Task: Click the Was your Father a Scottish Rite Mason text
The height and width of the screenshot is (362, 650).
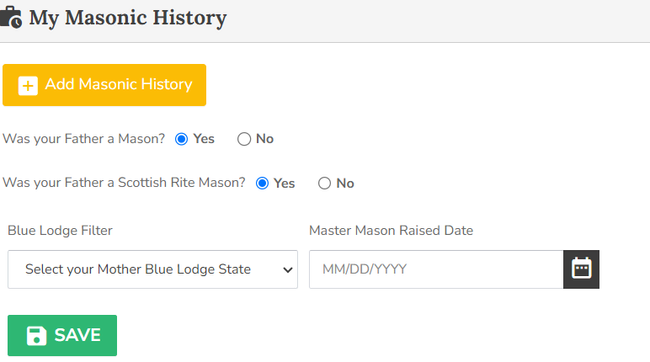Action: (124, 183)
